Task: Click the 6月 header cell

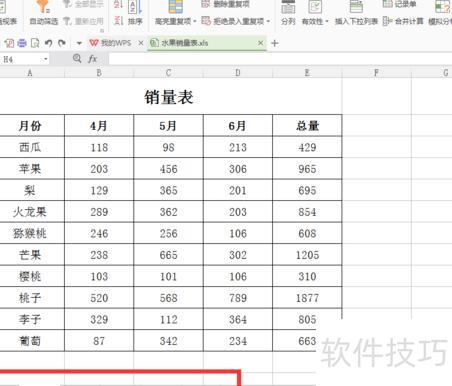Action: (x=238, y=126)
